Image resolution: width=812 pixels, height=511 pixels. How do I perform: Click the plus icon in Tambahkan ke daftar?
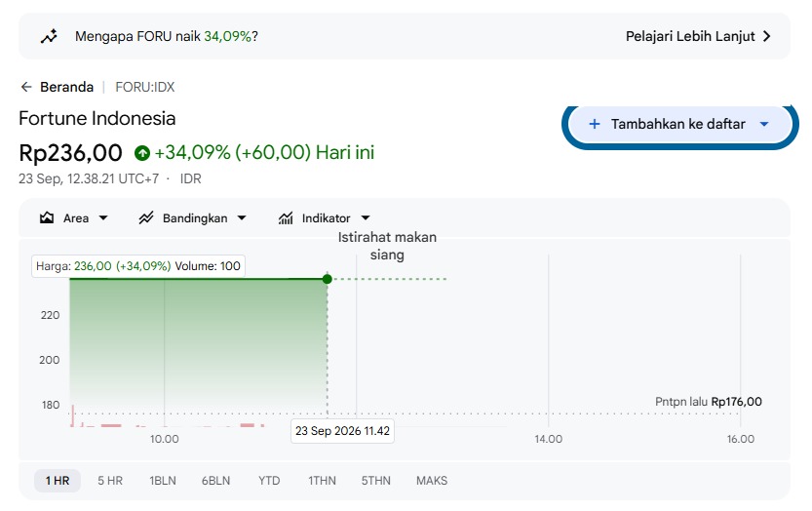pyautogui.click(x=595, y=124)
